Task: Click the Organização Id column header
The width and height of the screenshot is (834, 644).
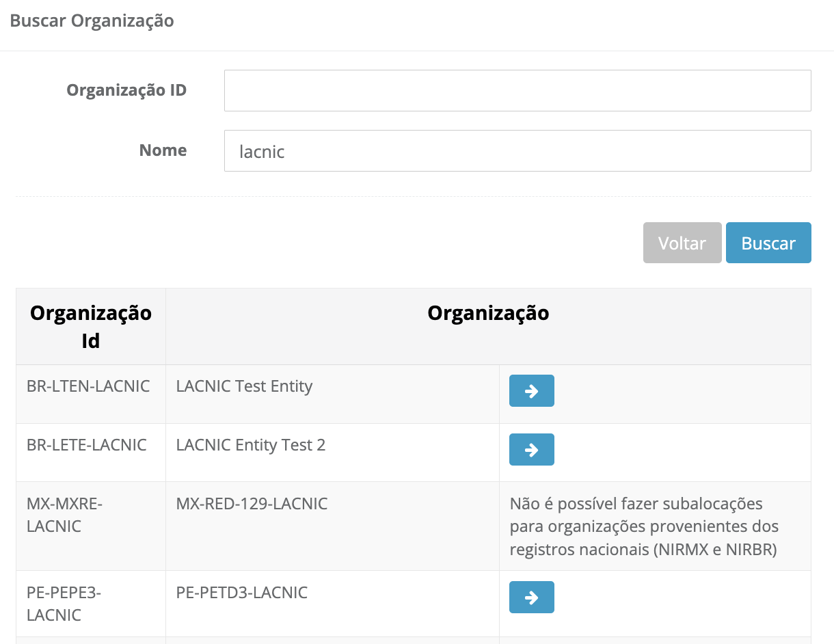Action: coord(91,326)
